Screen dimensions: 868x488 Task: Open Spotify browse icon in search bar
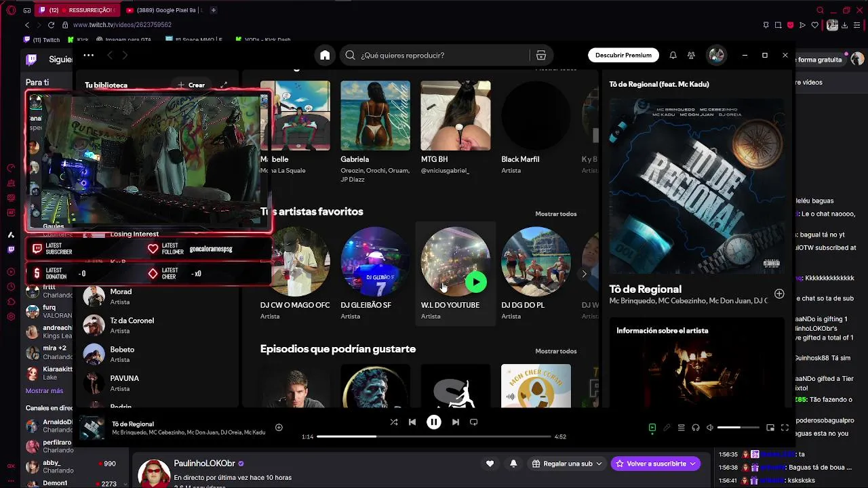(x=540, y=56)
